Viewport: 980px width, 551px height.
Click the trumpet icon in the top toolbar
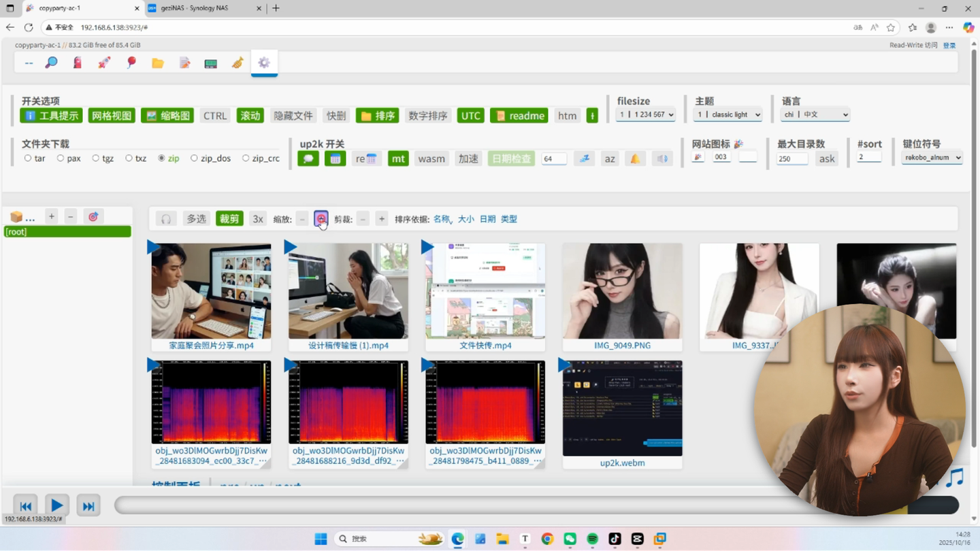pos(238,63)
